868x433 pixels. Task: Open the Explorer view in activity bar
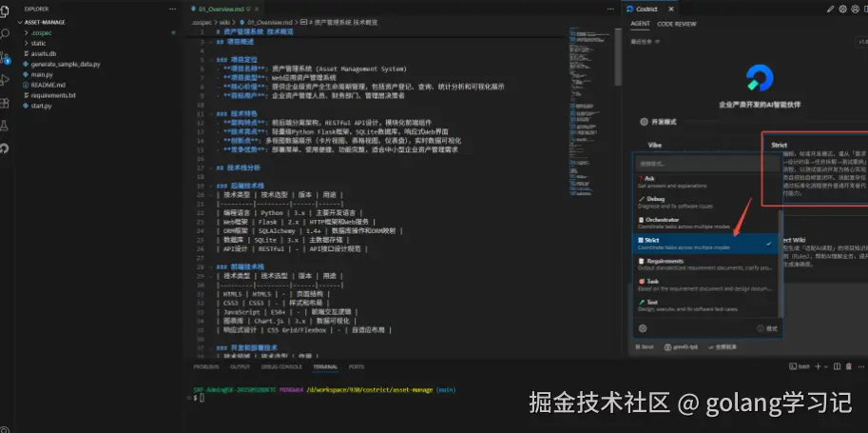(x=5, y=10)
